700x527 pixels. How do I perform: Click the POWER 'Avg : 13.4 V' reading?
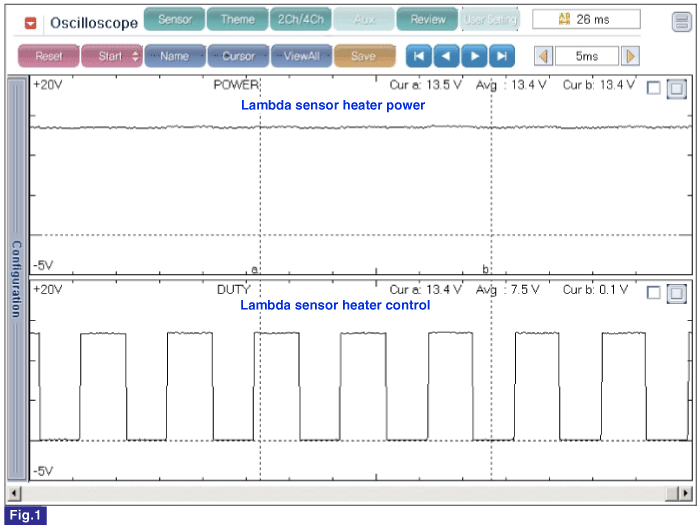click(x=511, y=85)
